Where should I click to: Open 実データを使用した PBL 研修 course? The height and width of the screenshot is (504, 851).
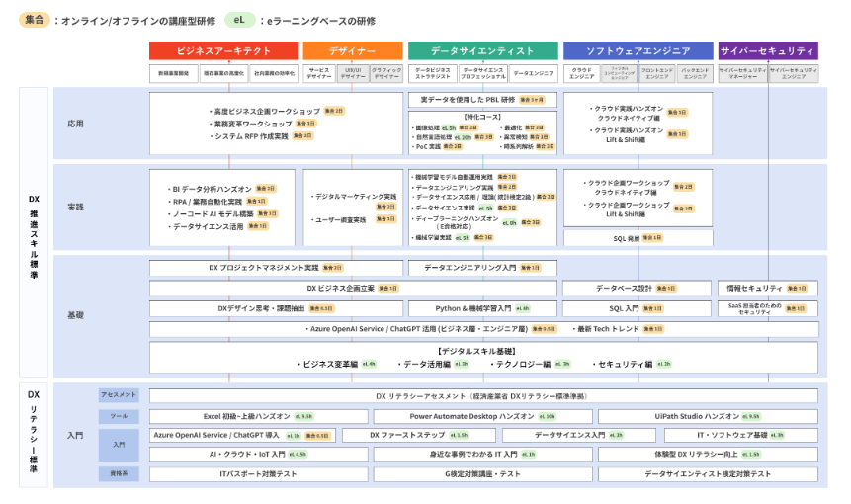point(482,100)
